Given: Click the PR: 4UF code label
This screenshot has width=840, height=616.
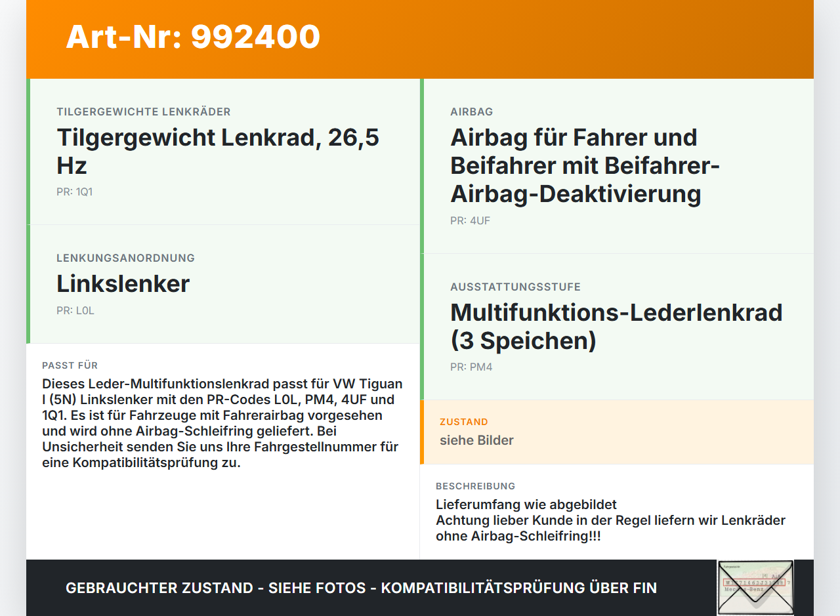Looking at the screenshot, I should point(470,221).
